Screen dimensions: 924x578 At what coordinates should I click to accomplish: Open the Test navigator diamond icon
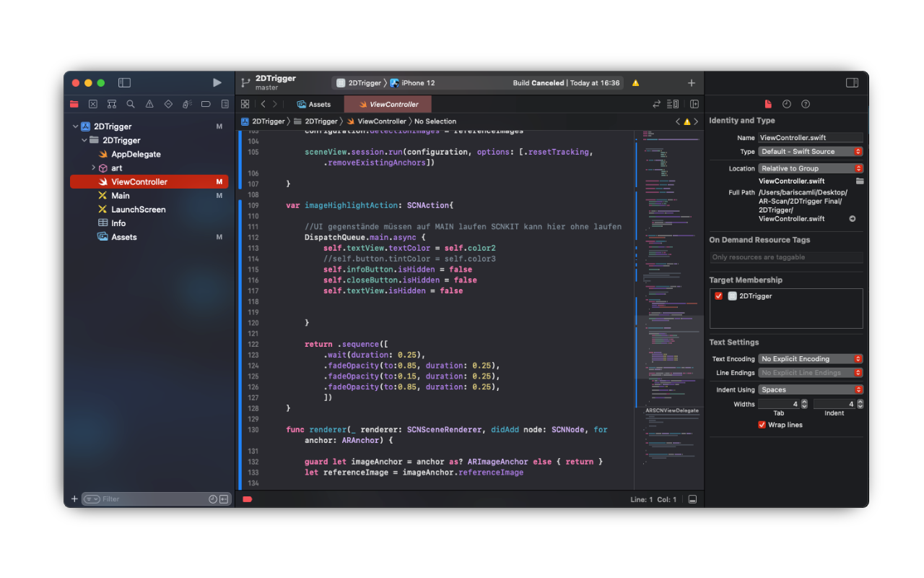pos(168,104)
